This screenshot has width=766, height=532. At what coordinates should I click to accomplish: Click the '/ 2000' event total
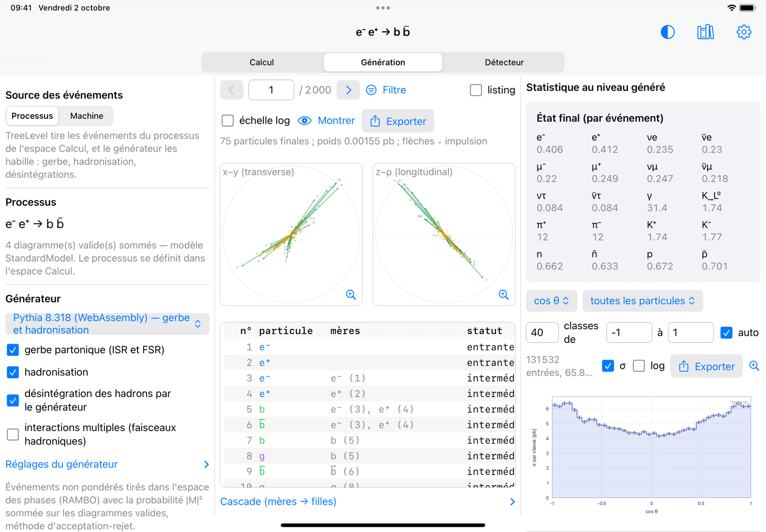[x=315, y=90]
